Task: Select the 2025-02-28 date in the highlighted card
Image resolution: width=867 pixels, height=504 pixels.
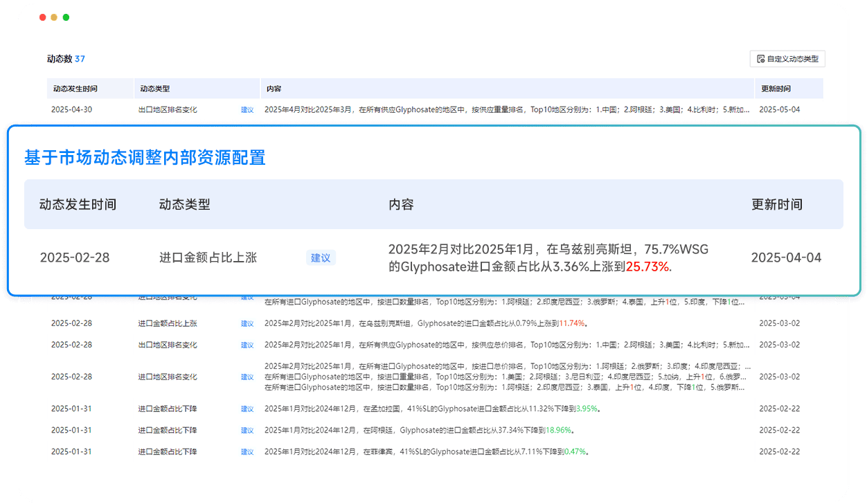Action: coord(74,257)
